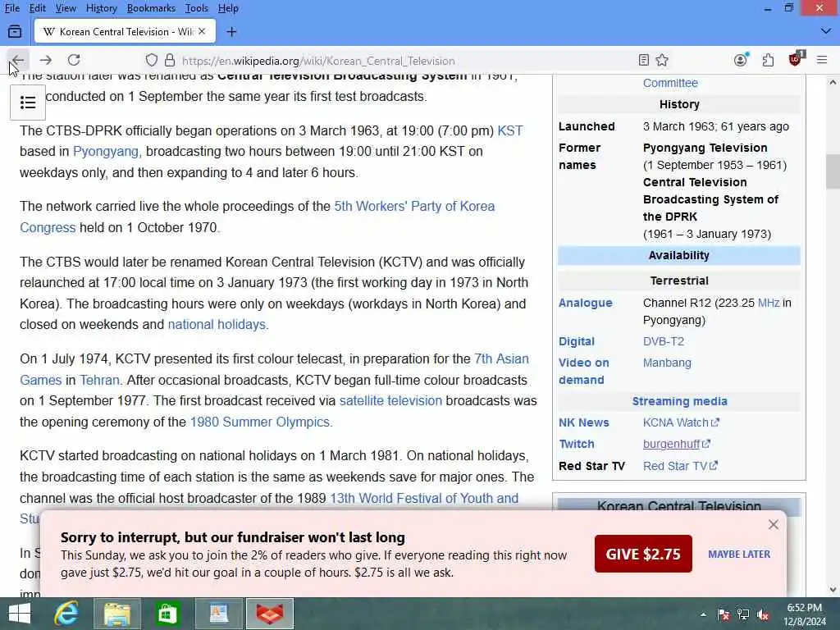
Task: Open the Tools menu
Action: (x=197, y=8)
